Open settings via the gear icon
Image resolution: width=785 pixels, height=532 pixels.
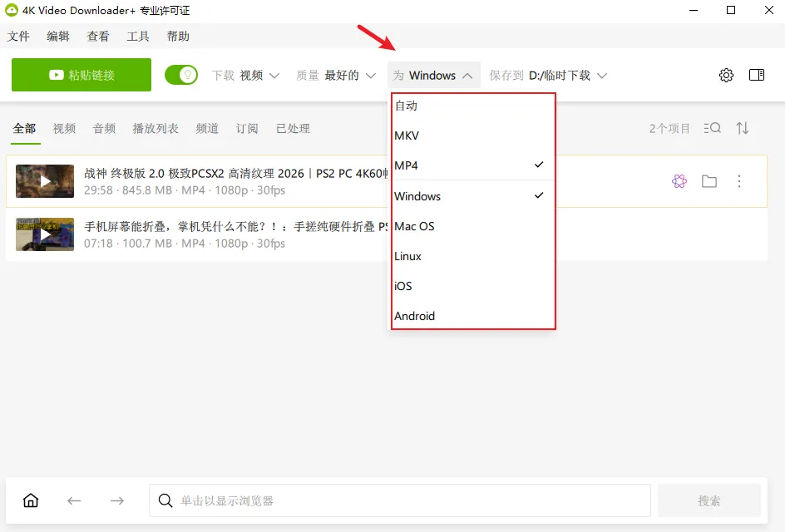coord(726,75)
